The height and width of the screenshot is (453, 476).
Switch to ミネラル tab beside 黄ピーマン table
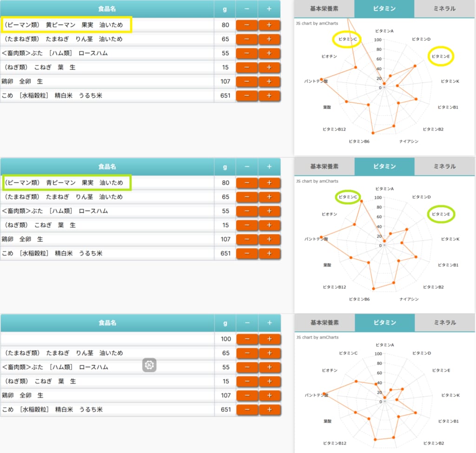(444, 8)
